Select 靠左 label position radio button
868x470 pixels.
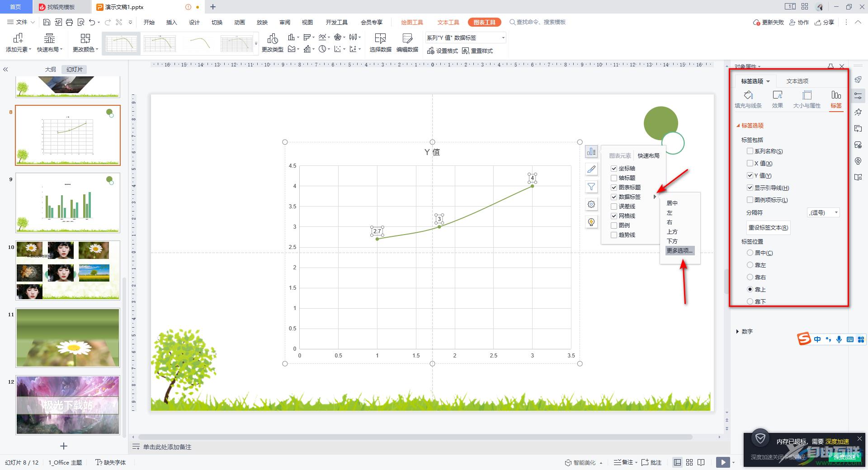[x=750, y=265]
